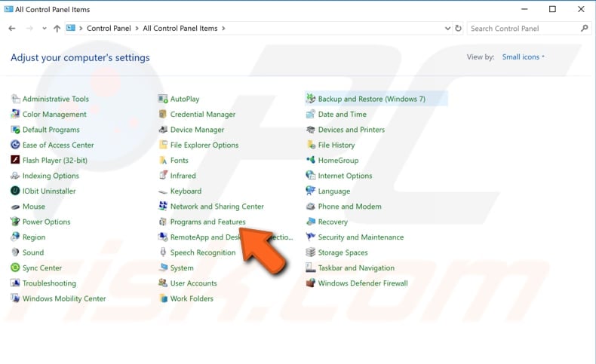596x364 pixels.
Task: Click the Fonts icon
Action: [x=163, y=161]
